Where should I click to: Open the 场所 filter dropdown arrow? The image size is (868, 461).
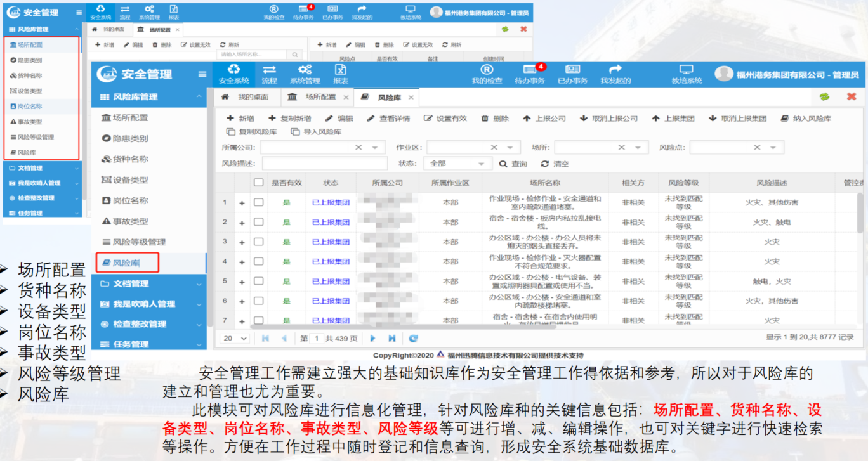(x=637, y=148)
